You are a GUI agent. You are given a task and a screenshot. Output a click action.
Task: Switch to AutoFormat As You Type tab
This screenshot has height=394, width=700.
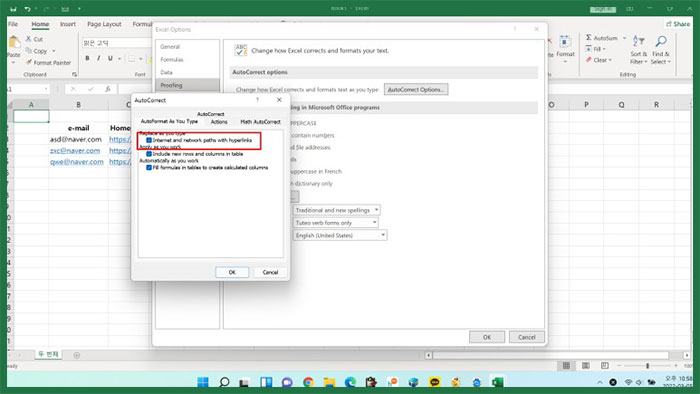tap(169, 121)
